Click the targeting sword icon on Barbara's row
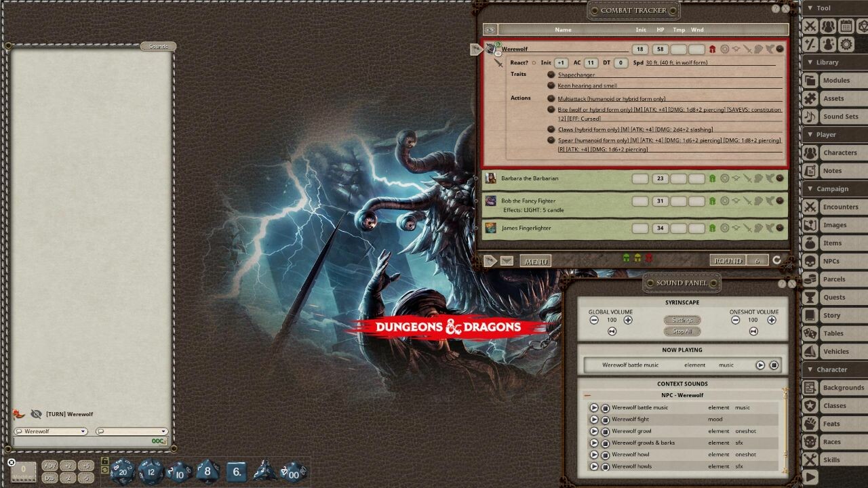Viewport: 868px width, 488px height. pos(747,179)
